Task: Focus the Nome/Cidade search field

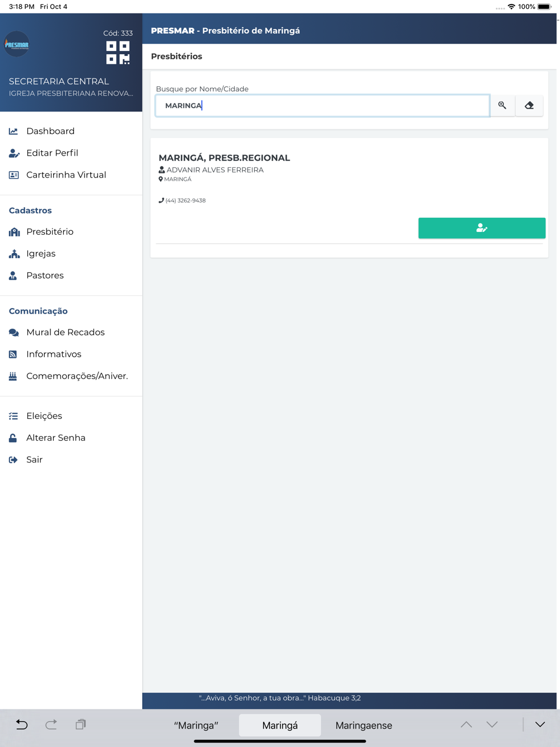Action: click(323, 105)
